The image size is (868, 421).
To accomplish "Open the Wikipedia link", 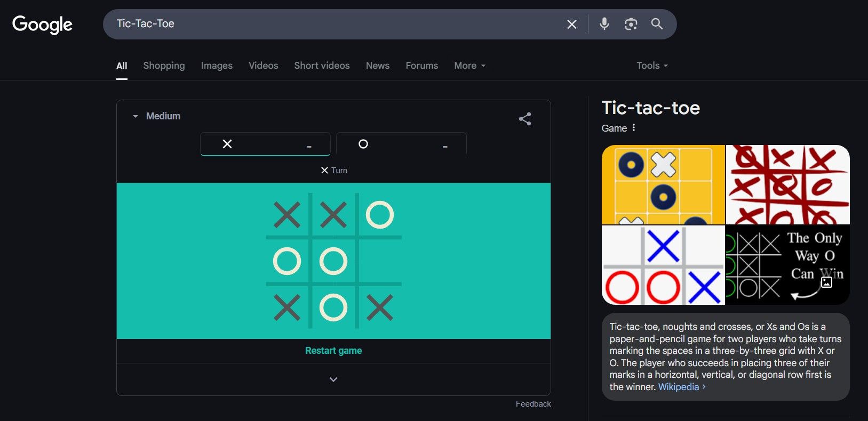I will (x=679, y=387).
